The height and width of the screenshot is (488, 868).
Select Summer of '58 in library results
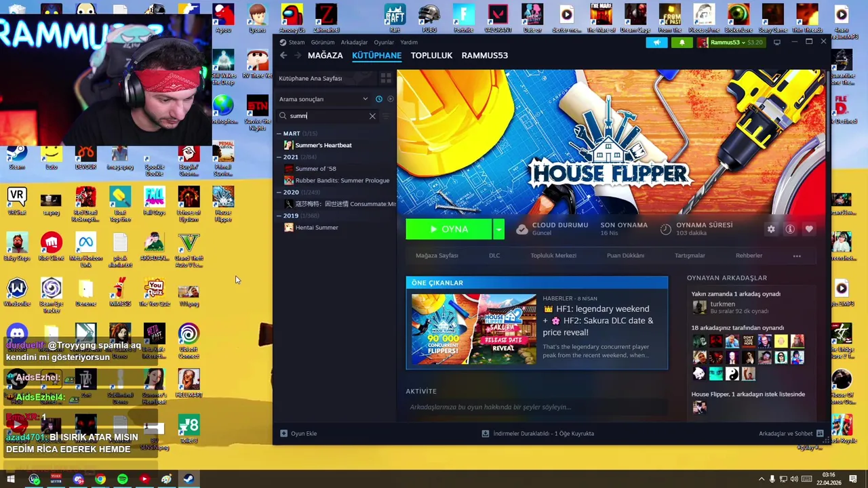click(315, 169)
